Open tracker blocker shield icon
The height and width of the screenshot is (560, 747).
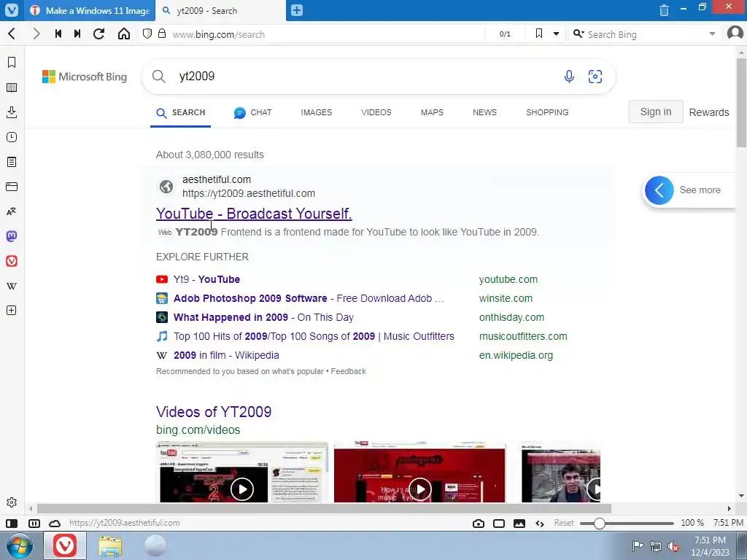click(147, 34)
